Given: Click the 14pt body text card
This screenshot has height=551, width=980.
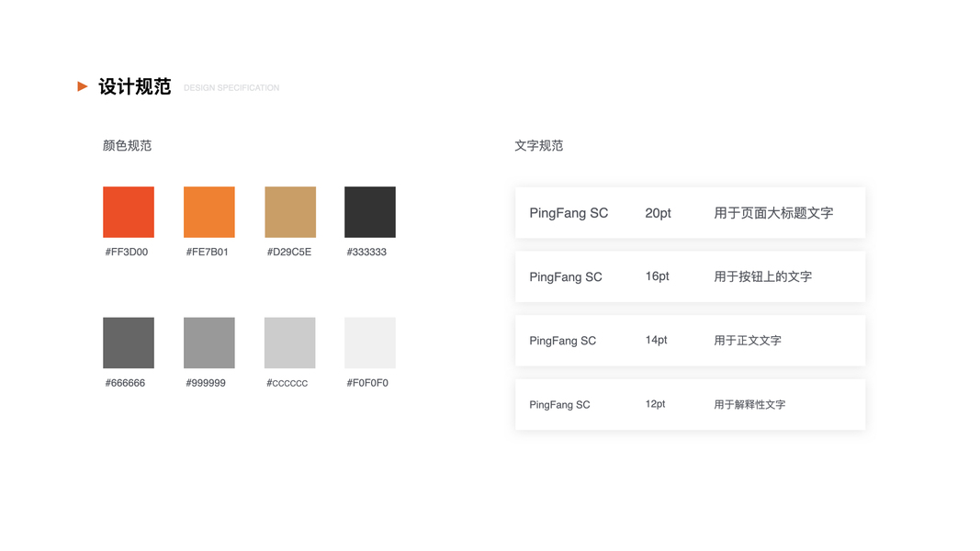Looking at the screenshot, I should (x=690, y=341).
